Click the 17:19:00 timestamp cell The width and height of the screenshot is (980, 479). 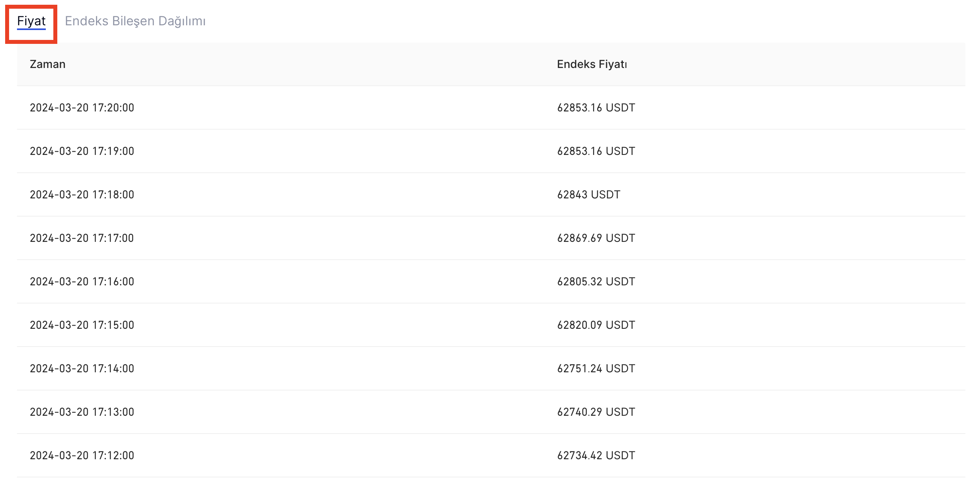click(82, 151)
